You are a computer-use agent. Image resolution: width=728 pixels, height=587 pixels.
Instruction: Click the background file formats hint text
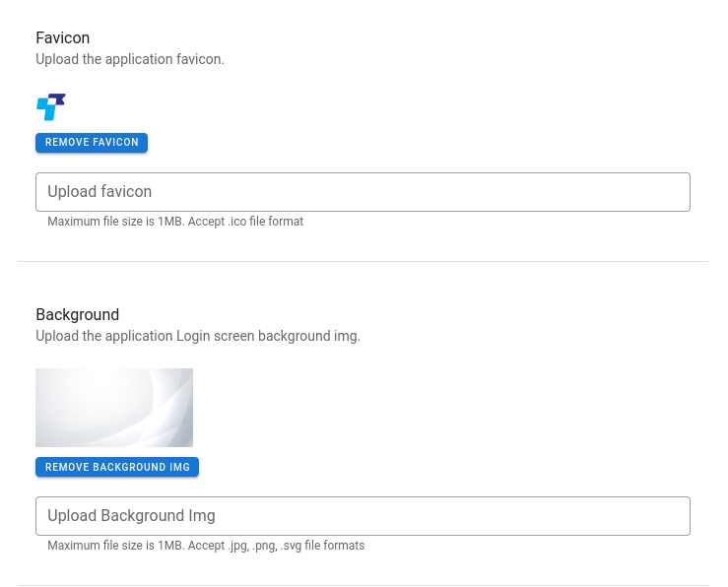click(x=206, y=546)
